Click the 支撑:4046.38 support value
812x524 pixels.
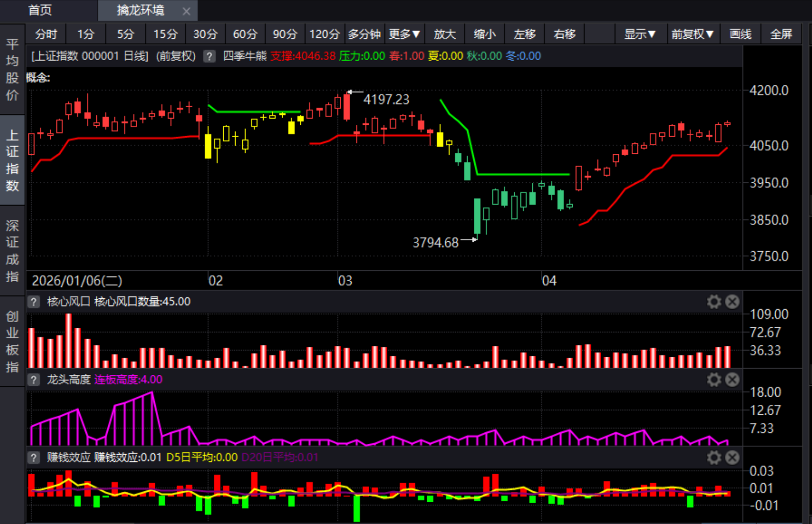(x=303, y=56)
